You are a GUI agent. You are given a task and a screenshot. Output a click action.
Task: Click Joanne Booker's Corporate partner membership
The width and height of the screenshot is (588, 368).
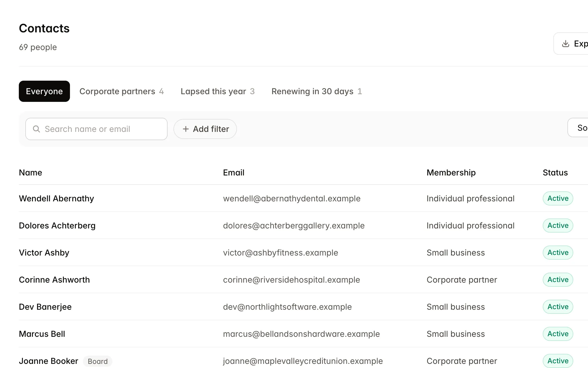(462, 361)
